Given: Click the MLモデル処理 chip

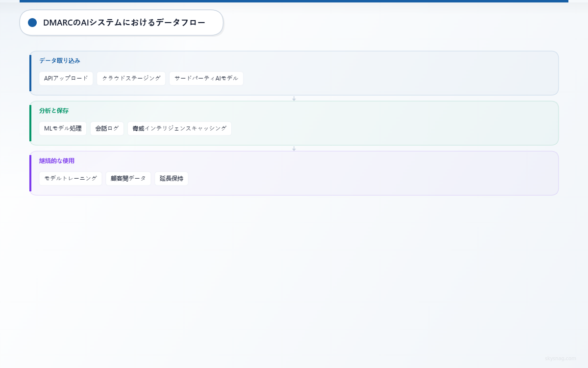Looking at the screenshot, I should click(x=63, y=129).
